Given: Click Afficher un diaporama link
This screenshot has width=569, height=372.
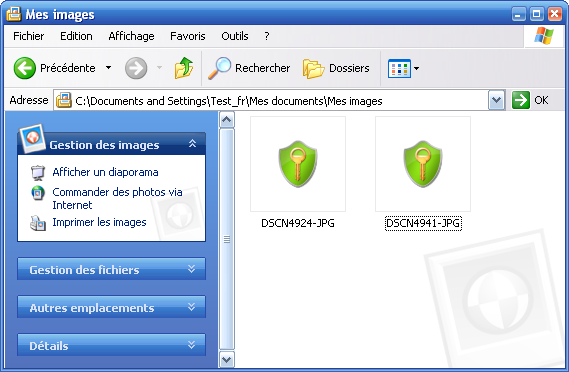Looking at the screenshot, I should 105,172.
